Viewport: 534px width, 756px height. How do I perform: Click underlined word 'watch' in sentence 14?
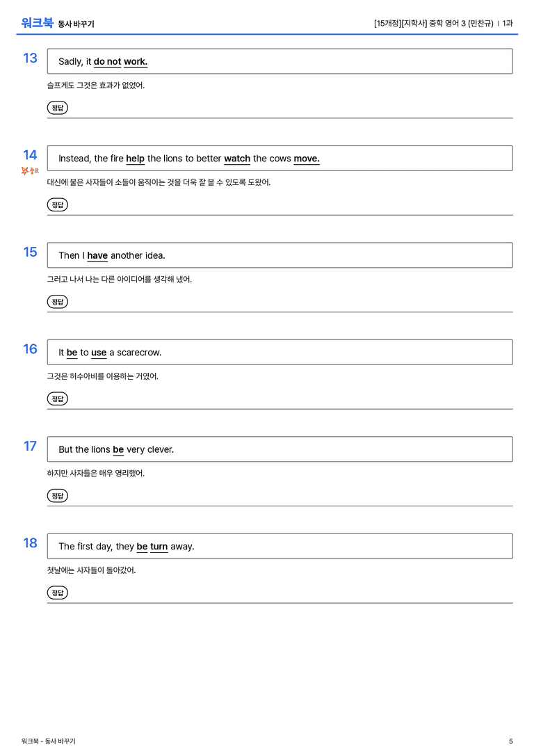coord(237,159)
